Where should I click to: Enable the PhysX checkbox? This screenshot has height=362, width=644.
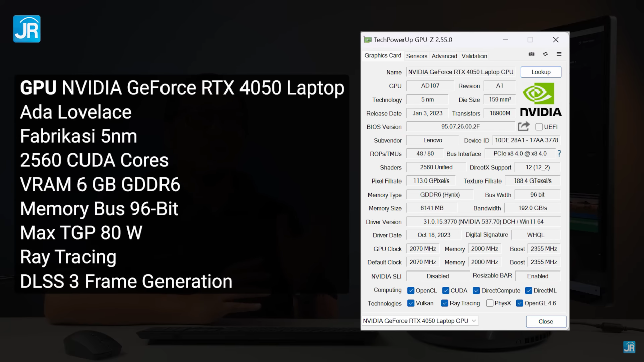pyautogui.click(x=490, y=303)
